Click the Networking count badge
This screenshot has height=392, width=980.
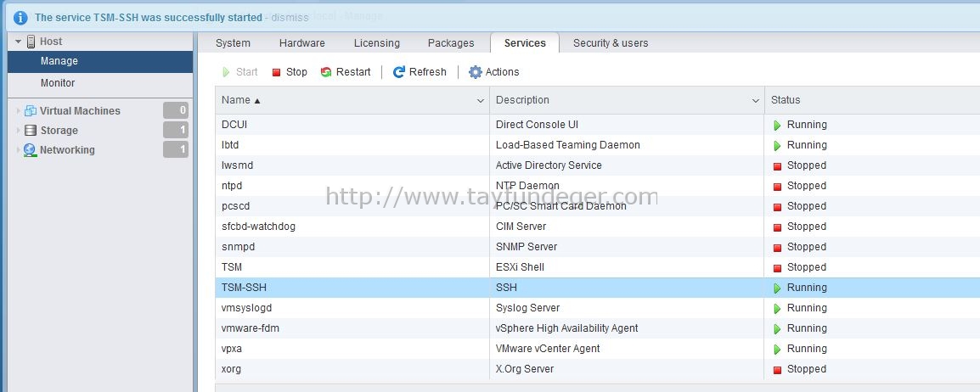[x=176, y=150]
